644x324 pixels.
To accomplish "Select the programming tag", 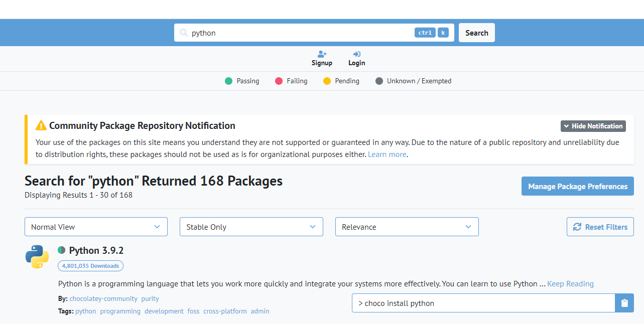I will (x=120, y=311).
